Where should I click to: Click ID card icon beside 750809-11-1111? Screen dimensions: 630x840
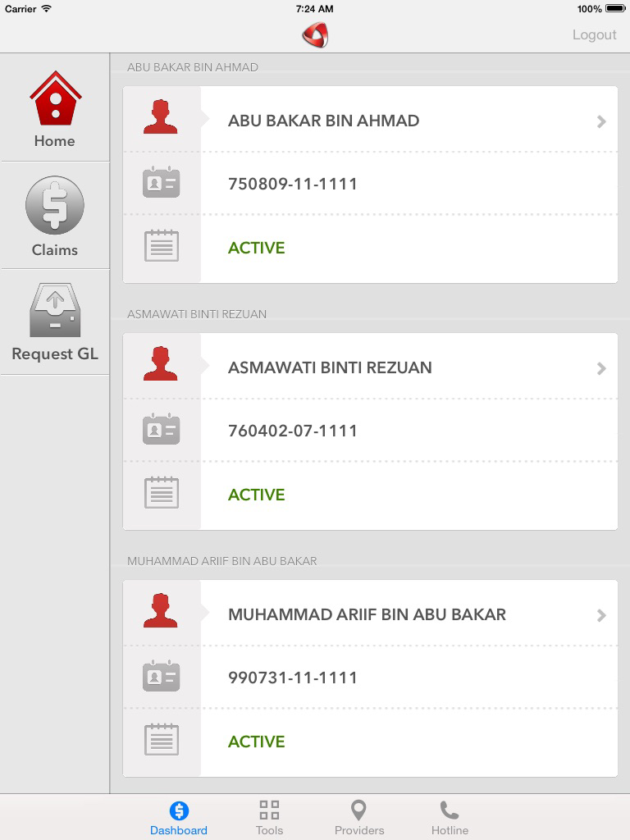[162, 182]
